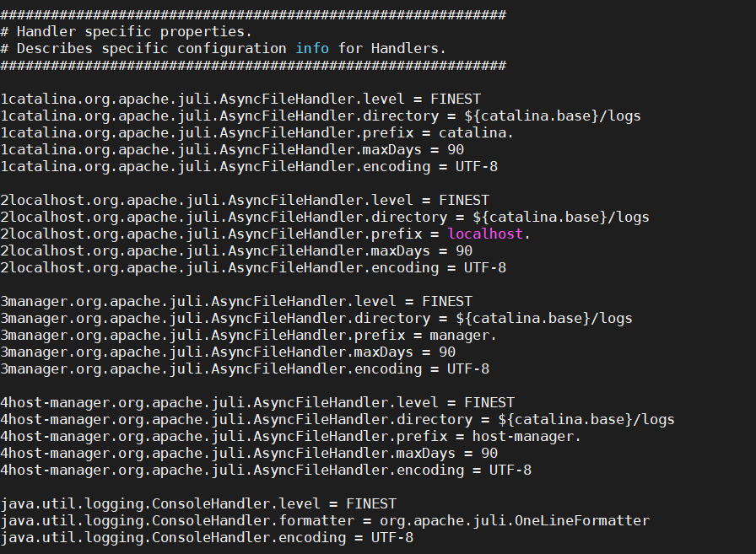Click the 2localhost level FINEST value
The height and width of the screenshot is (554, 756).
coord(464,201)
